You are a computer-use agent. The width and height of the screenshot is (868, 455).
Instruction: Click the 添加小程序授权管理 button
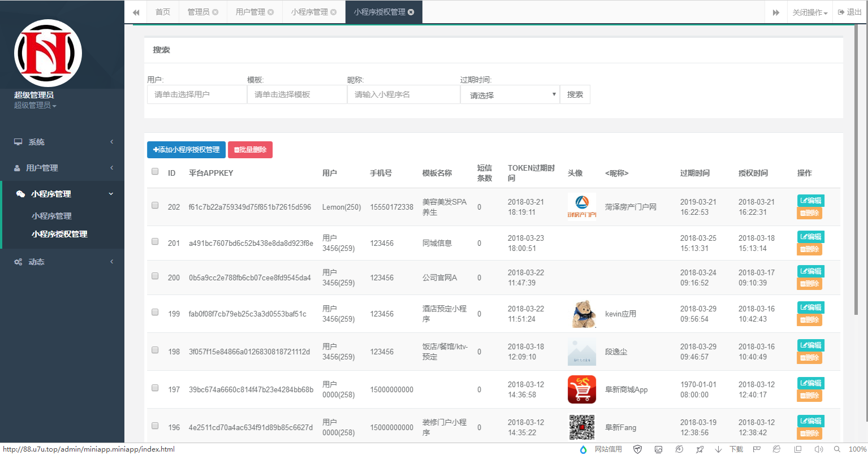tap(186, 150)
